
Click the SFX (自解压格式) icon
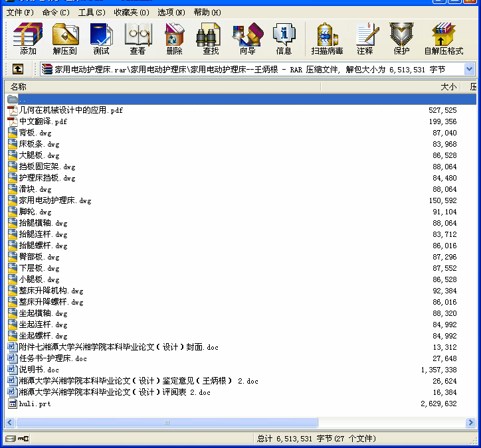tap(443, 38)
